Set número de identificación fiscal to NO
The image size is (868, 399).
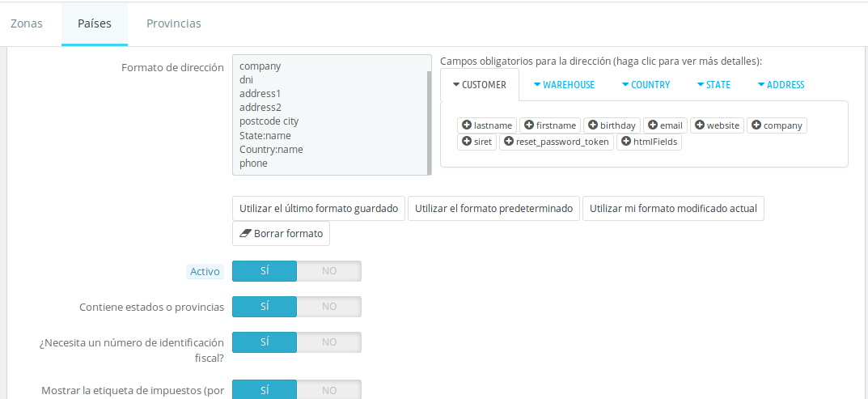pyautogui.click(x=328, y=342)
